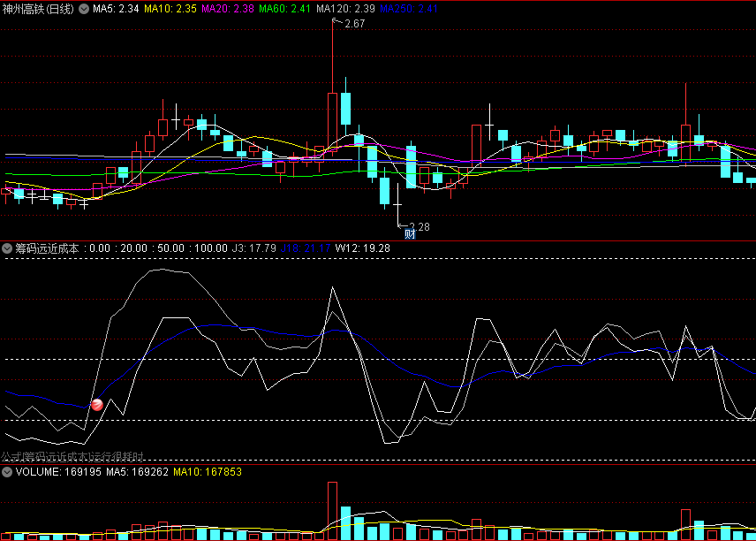
Task: Click the volume MA5: 169262 label
Action: 138,472
